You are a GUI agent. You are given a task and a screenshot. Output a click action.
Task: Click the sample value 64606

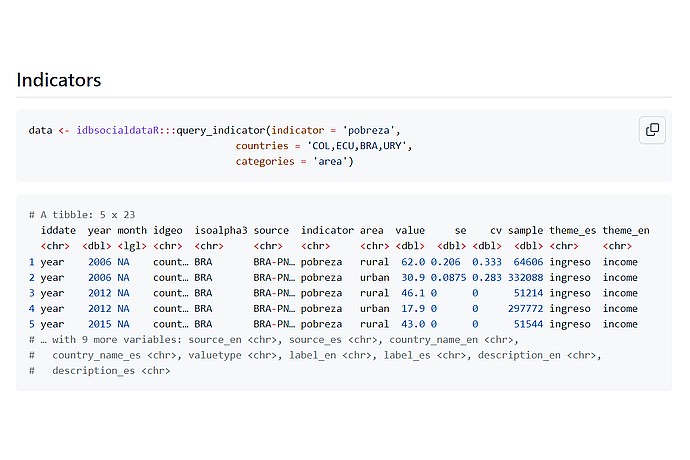528,262
